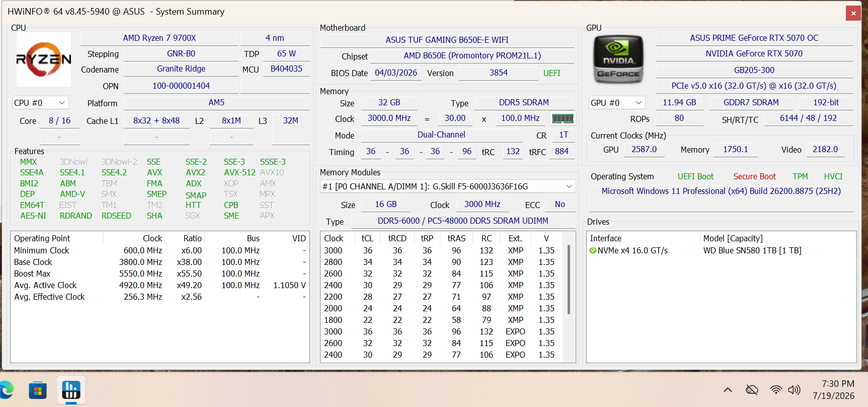868x407 pixels.
Task: Click the Wi-Fi network tray icon
Action: [x=776, y=390]
